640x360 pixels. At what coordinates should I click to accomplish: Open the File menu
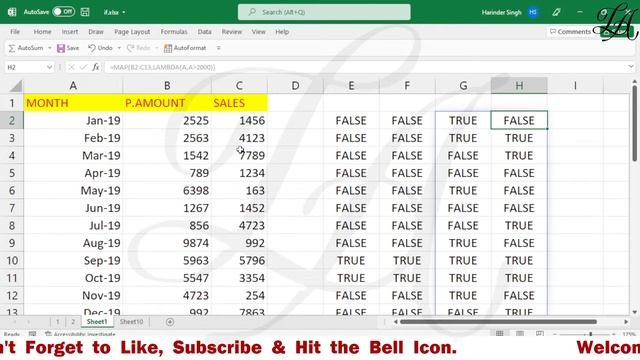coord(15,31)
